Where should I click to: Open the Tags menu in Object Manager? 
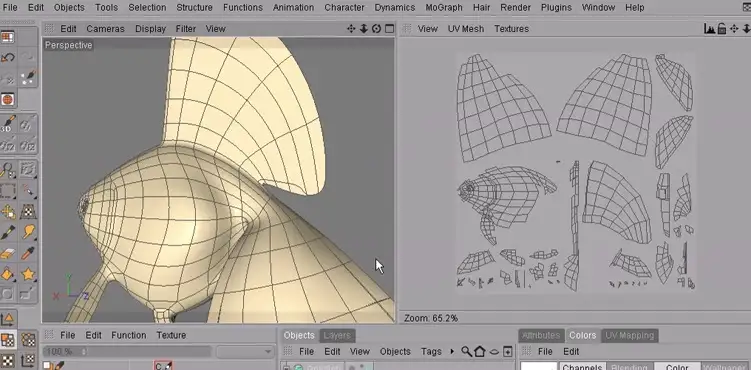click(x=431, y=352)
